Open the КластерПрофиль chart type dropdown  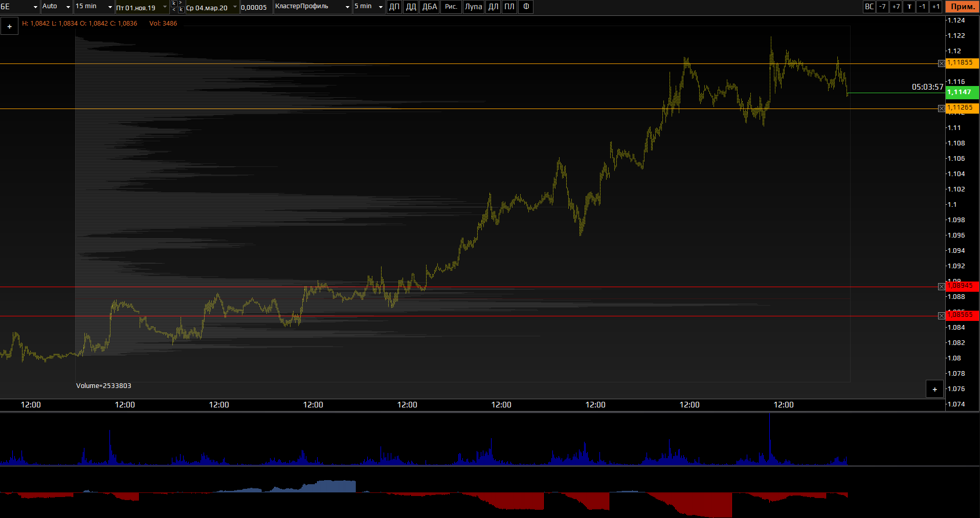[313, 7]
